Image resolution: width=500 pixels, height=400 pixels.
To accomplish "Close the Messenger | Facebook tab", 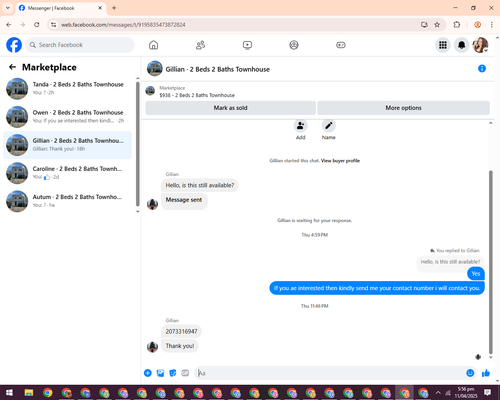I will pos(100,8).
